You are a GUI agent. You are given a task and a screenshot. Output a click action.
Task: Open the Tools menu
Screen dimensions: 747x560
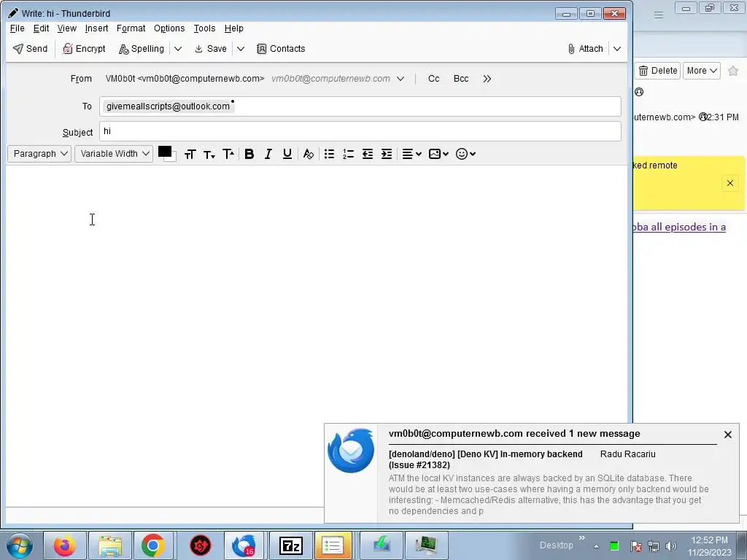[204, 28]
